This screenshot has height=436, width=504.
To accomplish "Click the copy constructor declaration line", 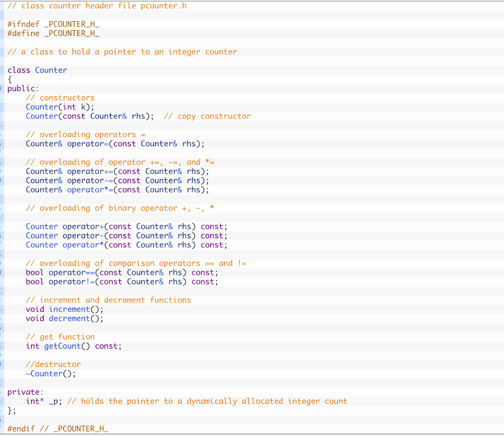I will [x=98, y=116].
